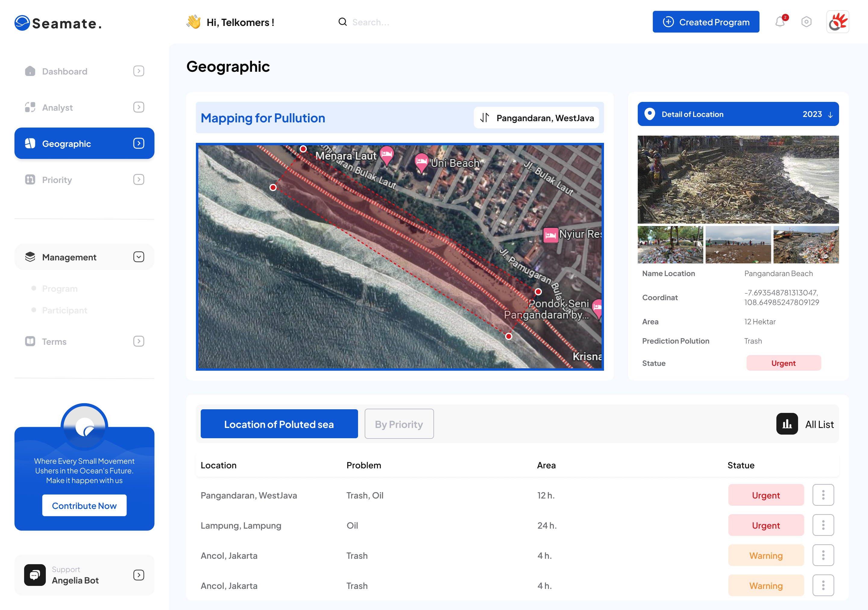The height and width of the screenshot is (610, 868).
Task: Switch to the By Priority tab
Action: (399, 424)
